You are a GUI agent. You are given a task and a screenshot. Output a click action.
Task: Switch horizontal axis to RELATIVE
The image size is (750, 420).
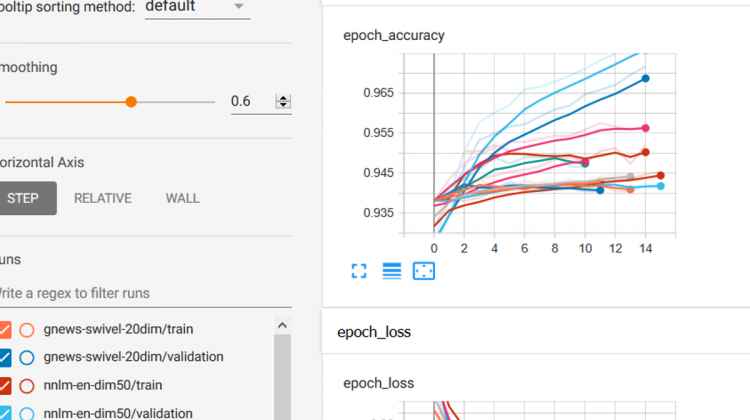pyautogui.click(x=102, y=198)
